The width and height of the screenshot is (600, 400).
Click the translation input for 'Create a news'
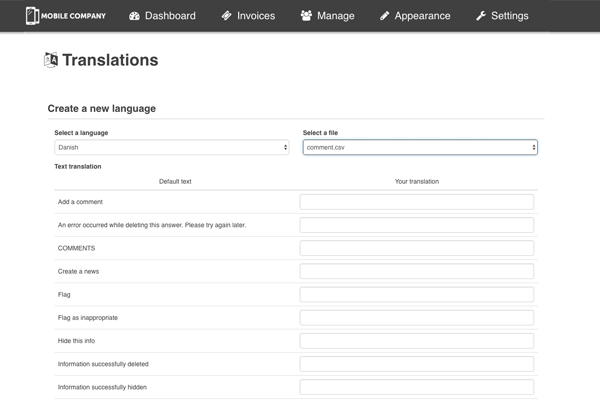[x=417, y=271]
